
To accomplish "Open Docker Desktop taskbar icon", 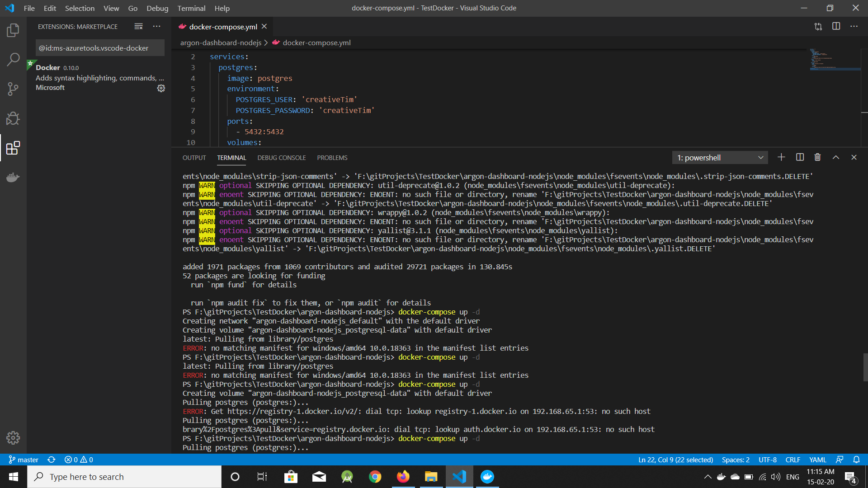I will point(487,477).
